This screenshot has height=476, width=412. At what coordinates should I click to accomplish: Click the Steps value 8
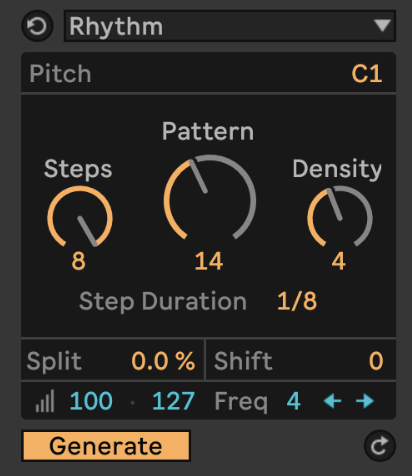click(79, 261)
